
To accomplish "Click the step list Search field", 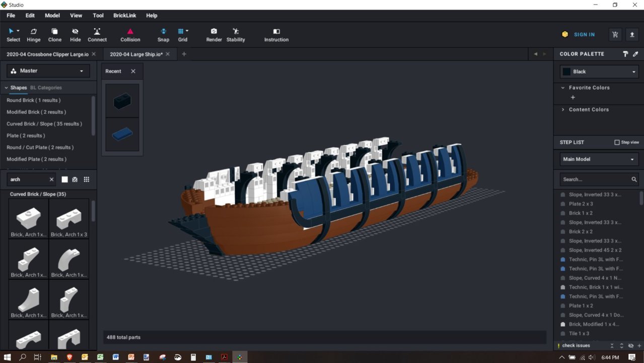I will tap(594, 179).
